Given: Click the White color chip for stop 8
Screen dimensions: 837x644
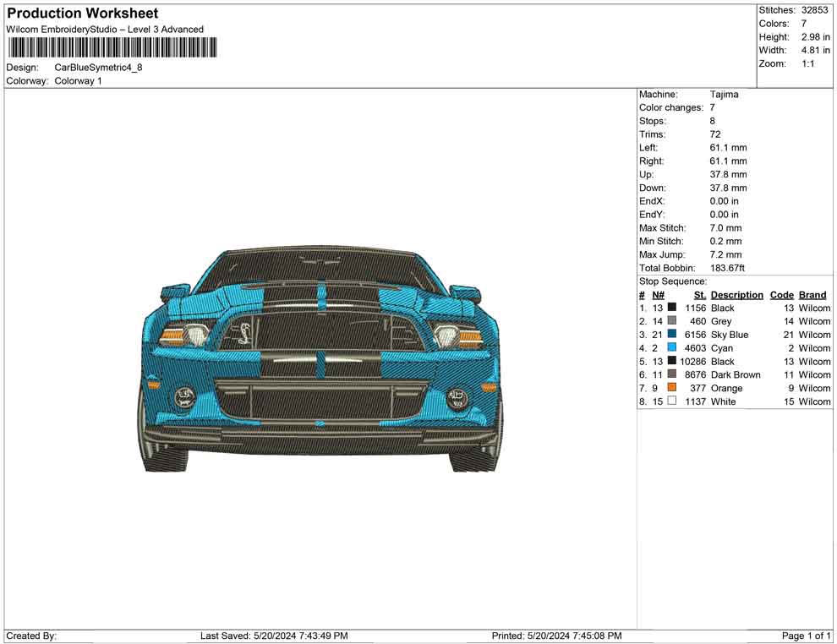Looking at the screenshot, I should 672,401.
